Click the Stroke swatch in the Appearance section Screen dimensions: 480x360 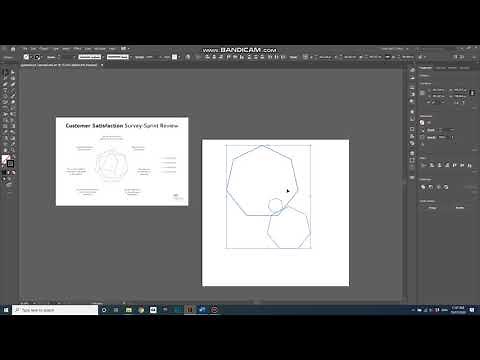422,130
